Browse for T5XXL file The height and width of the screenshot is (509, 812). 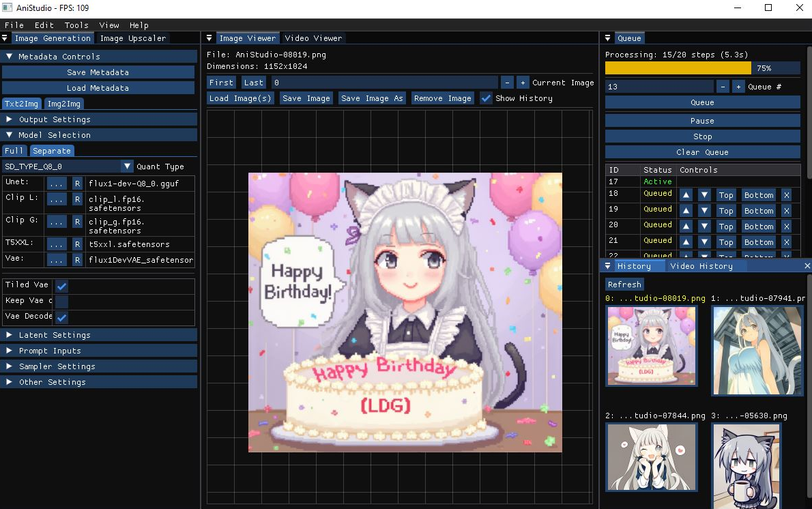click(x=57, y=244)
